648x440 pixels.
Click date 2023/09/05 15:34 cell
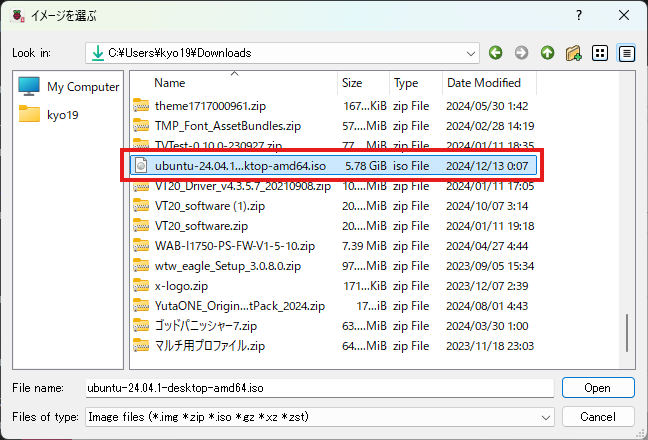pos(490,266)
